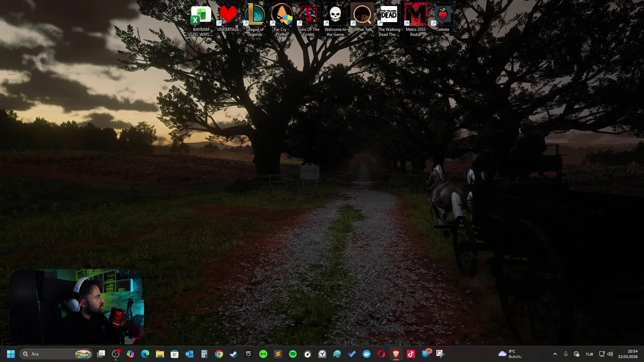Open the volume speaker tray icon

610,354
